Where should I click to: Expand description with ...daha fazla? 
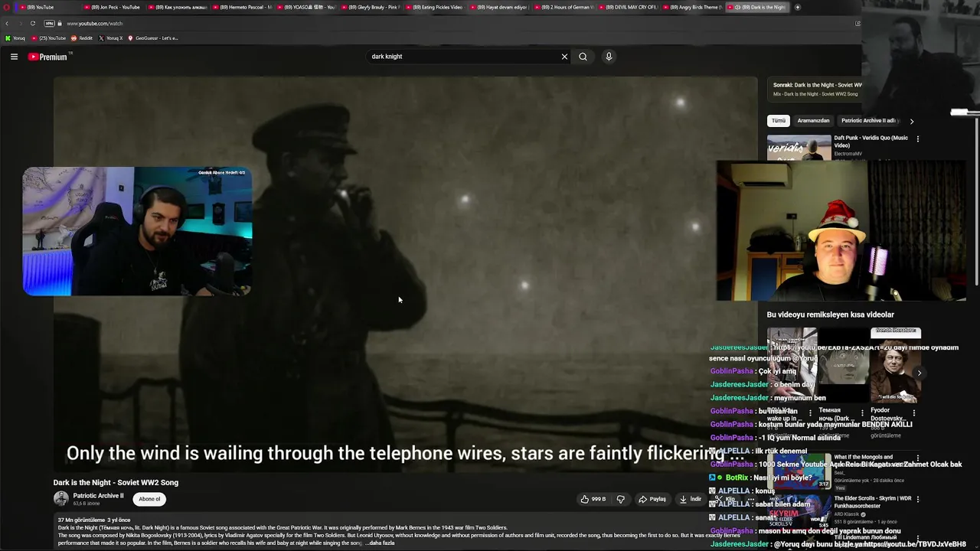tap(381, 543)
